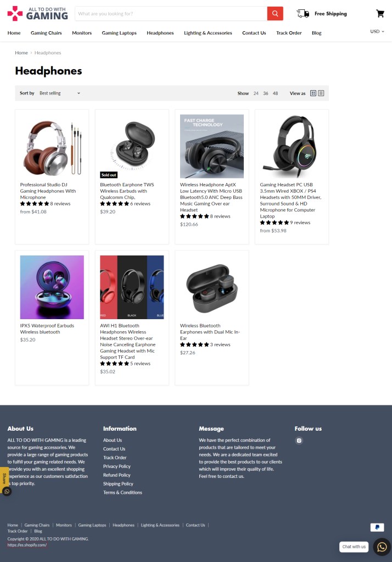Show 48 products per page

275,93
